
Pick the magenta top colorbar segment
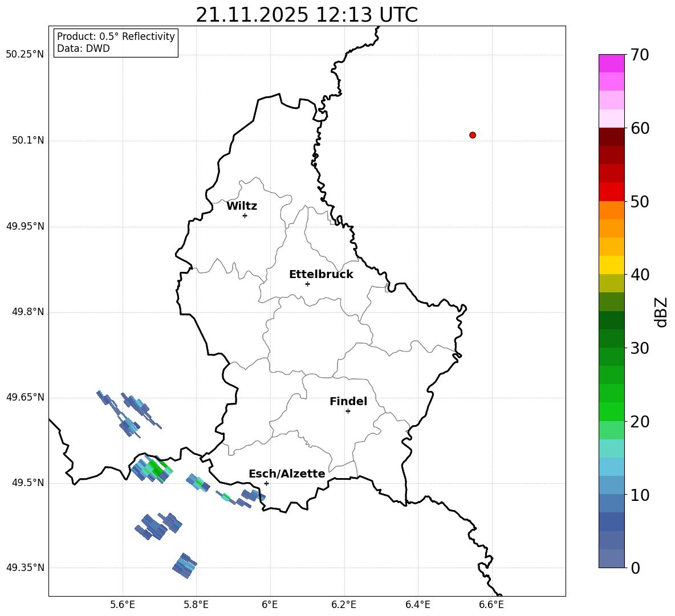pos(611,64)
